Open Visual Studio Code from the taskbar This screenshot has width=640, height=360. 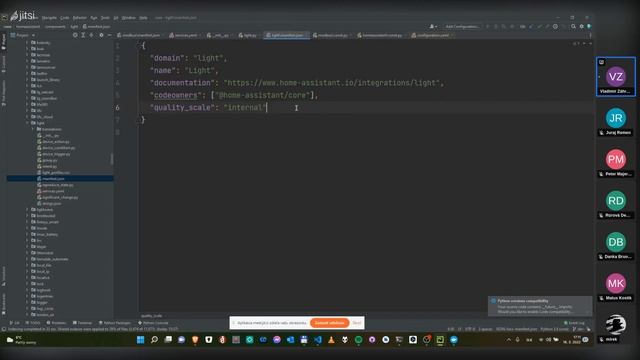pos(318,340)
